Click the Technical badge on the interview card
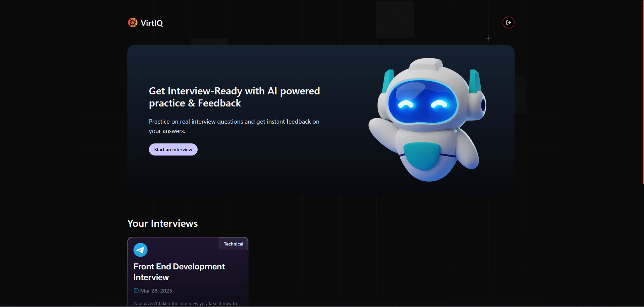Viewport: 644px width, 307px height. tap(233, 244)
